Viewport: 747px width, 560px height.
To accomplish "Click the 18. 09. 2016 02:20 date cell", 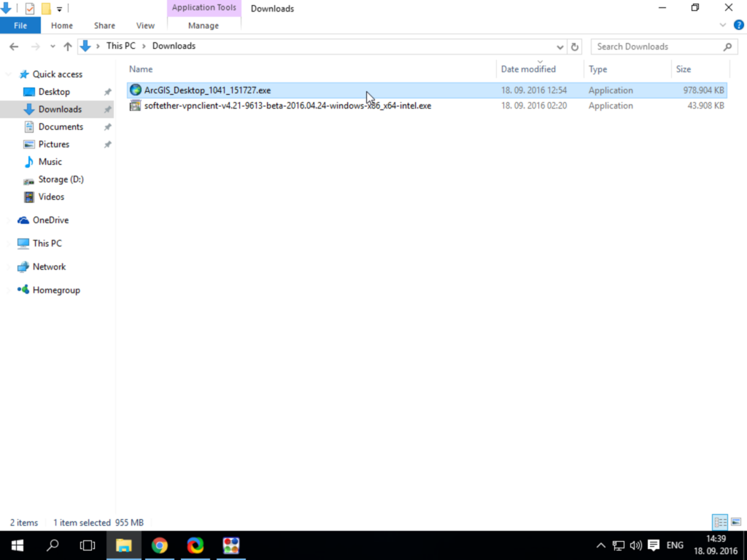I will [534, 106].
